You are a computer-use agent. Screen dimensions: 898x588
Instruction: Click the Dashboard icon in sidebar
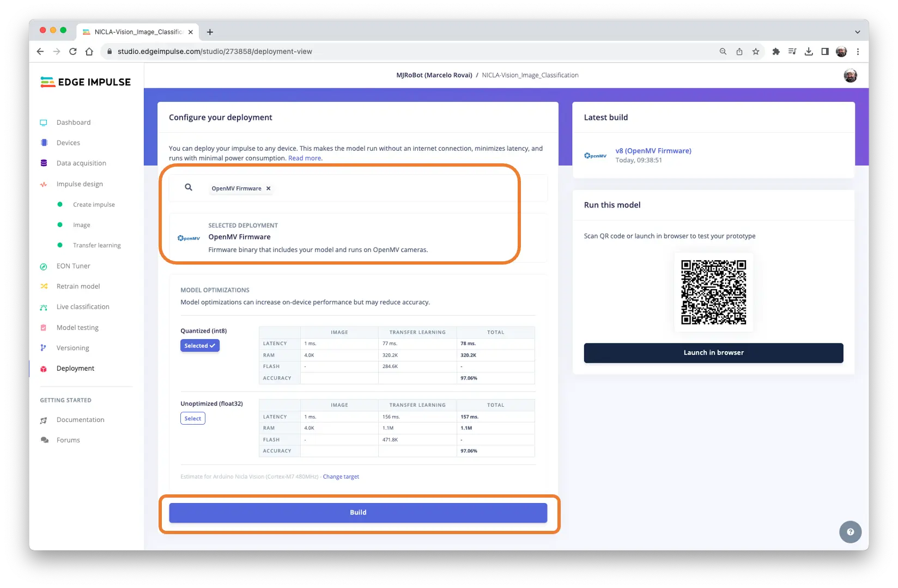(44, 122)
